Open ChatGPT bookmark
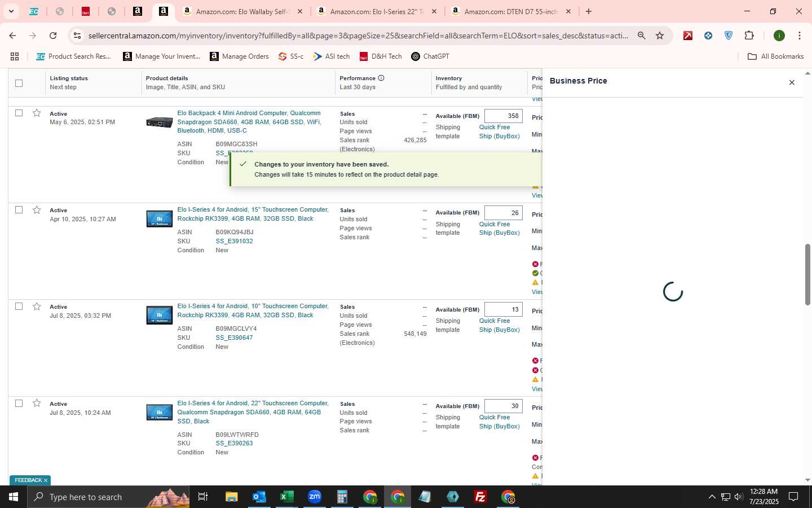Viewport: 812px width, 508px height. click(430, 56)
